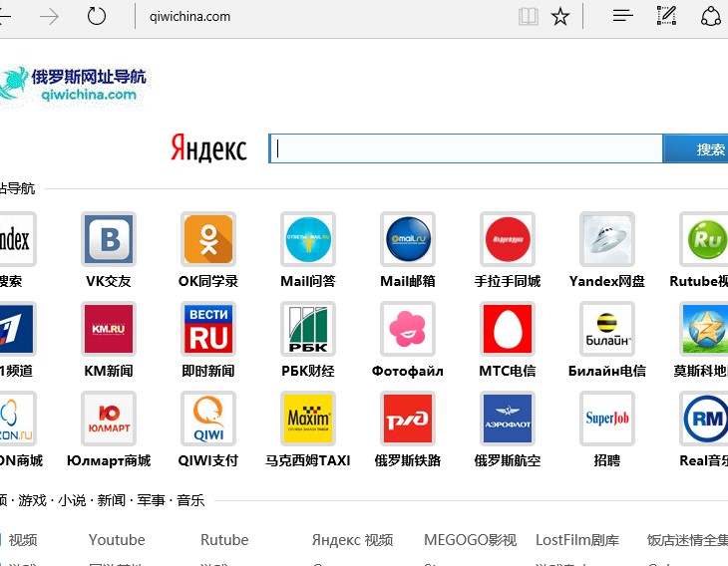Open the pink Фотофайл flower icon
Image resolution: width=728 pixels, height=566 pixels.
pyautogui.click(x=408, y=329)
